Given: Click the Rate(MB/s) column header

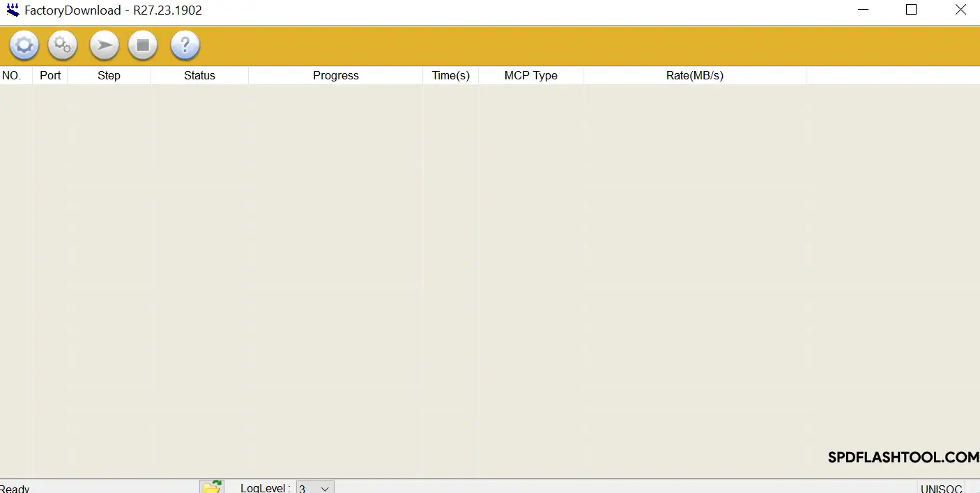Looking at the screenshot, I should [x=694, y=75].
